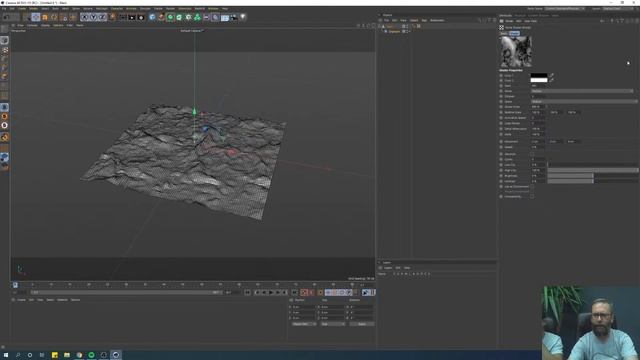Viewport: 640px width, 360px height.
Task: Add a Light object
Action: (243, 17)
